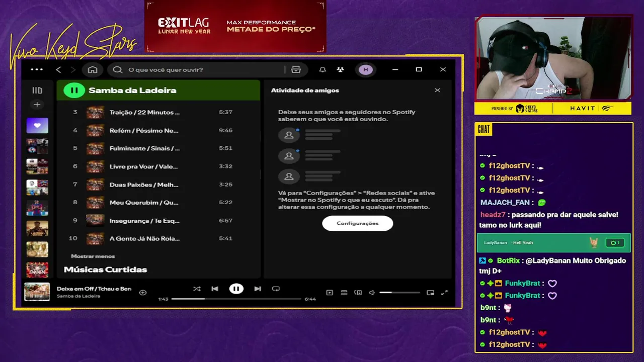Click the Browse icon in search bar

pyautogui.click(x=296, y=69)
